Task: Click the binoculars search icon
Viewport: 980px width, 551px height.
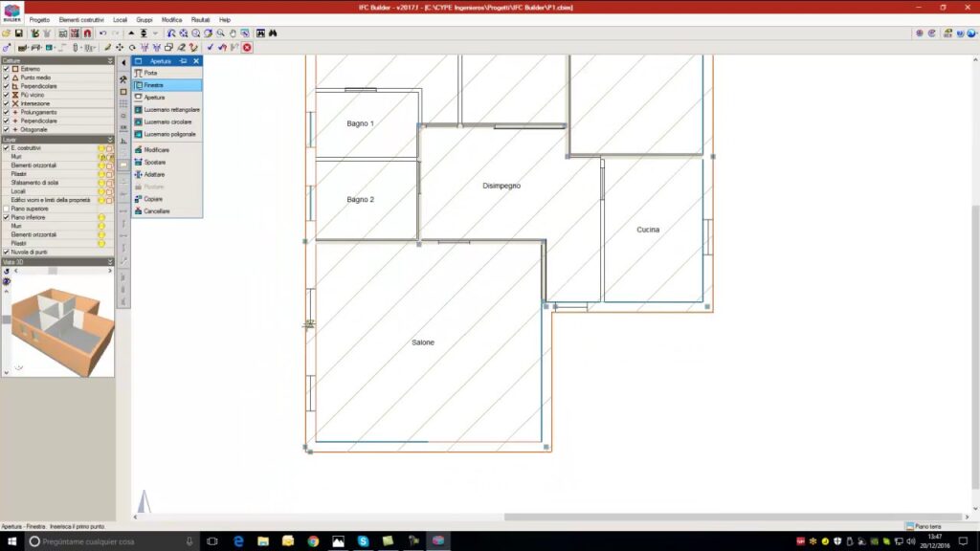Action: [x=273, y=33]
